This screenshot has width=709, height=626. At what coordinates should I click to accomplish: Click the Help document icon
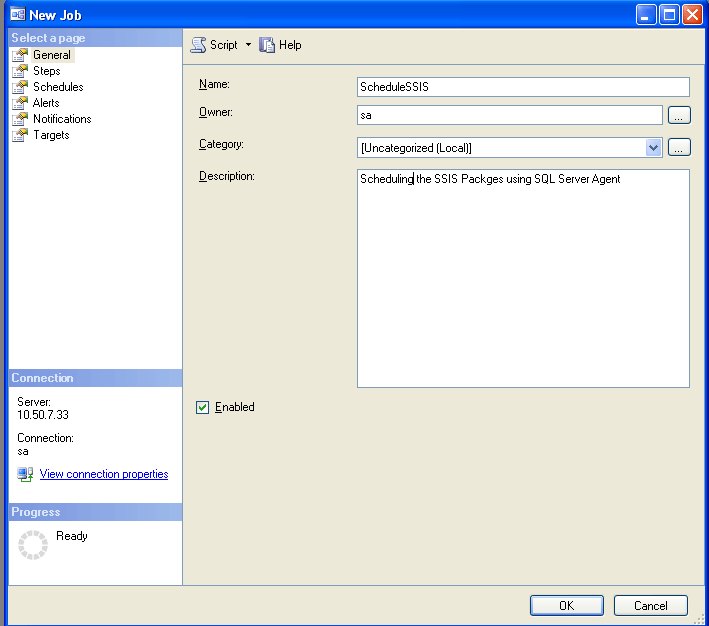click(x=267, y=45)
